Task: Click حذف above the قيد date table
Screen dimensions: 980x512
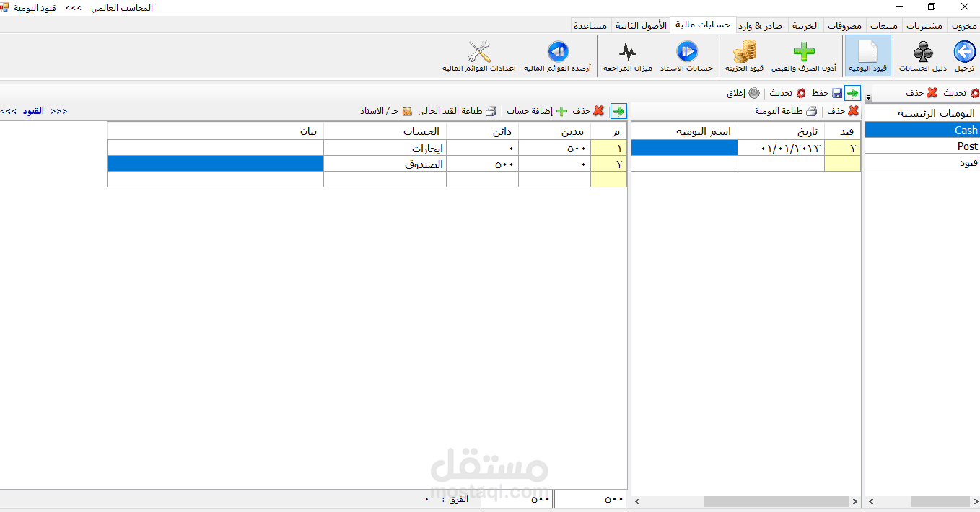Action: point(843,111)
